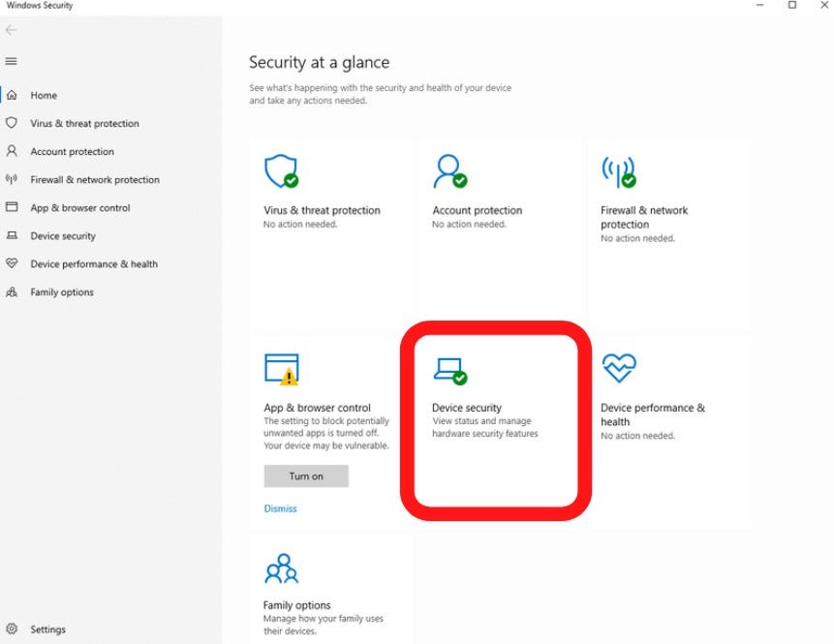Click the antenna icon on the Firewall & network protection tile
The height and width of the screenshot is (644, 834).
coord(619,172)
